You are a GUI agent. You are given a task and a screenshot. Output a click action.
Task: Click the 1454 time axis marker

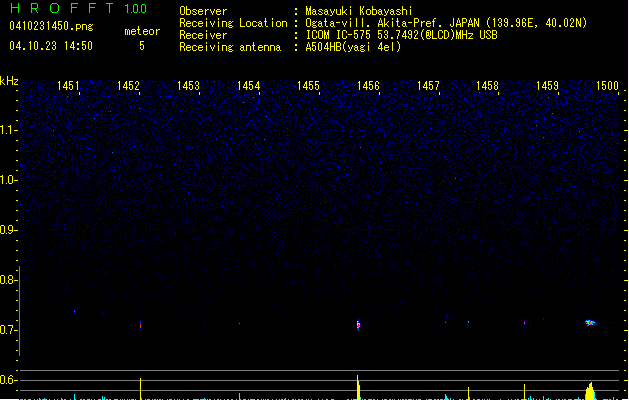pyautogui.click(x=248, y=86)
